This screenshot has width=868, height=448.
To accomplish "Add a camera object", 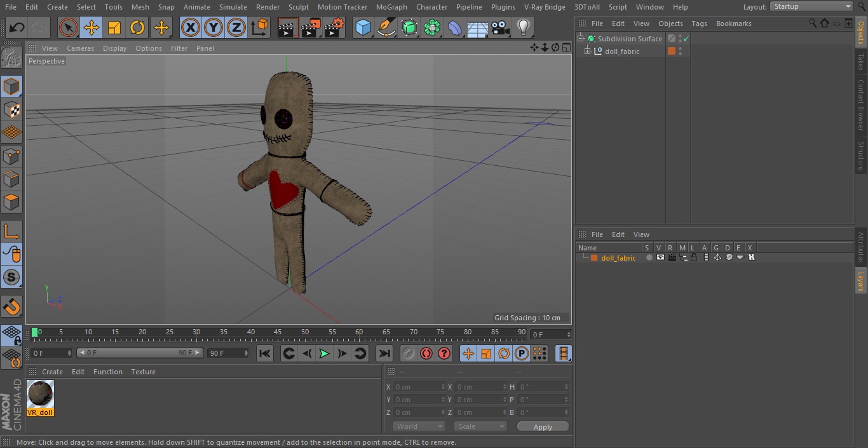I will 501,27.
